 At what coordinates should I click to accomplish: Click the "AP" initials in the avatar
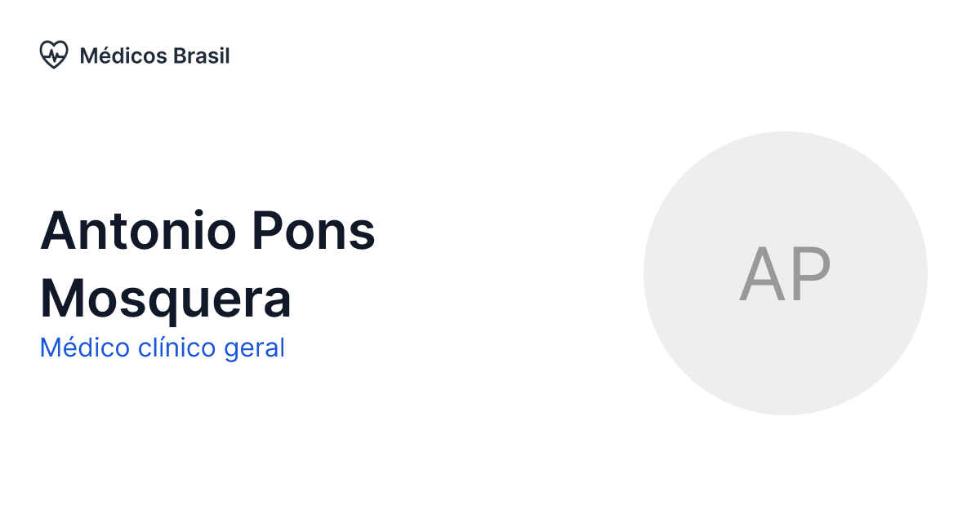(x=785, y=274)
